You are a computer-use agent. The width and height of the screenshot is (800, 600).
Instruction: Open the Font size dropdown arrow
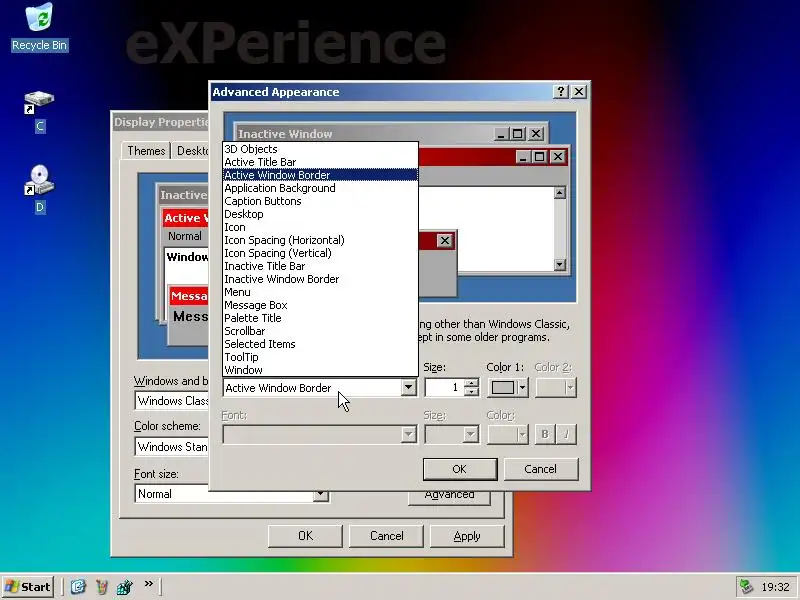pyautogui.click(x=320, y=494)
